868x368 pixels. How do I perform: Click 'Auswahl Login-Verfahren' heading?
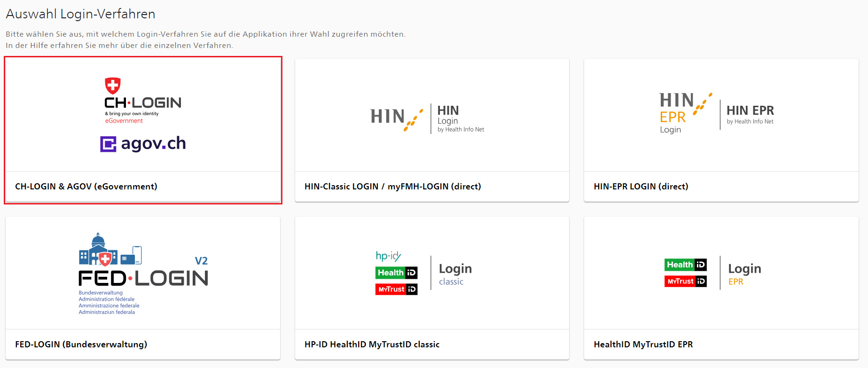[80, 14]
